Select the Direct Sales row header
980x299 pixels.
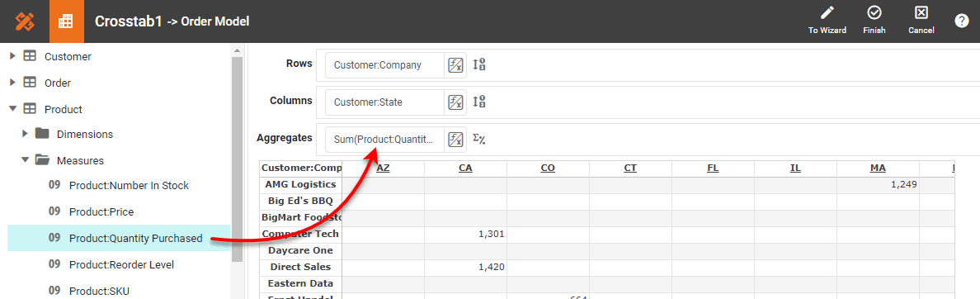tap(300, 267)
